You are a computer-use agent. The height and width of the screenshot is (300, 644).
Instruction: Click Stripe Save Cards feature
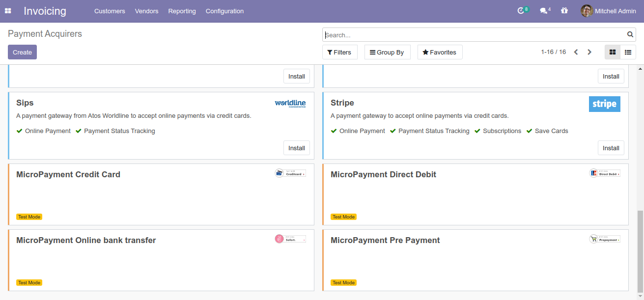[547, 131]
